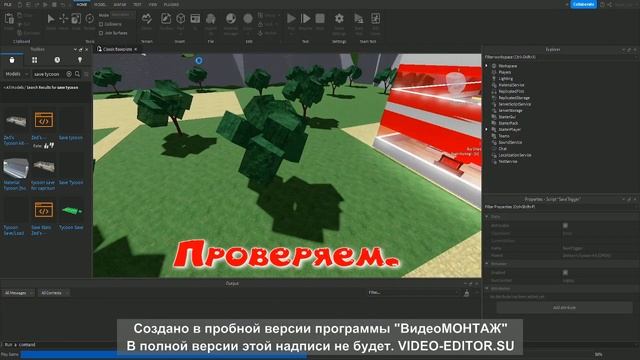Open the Team Test icon
Image resolution: width=640 pixels, height=360 pixels.
click(x=358, y=19)
